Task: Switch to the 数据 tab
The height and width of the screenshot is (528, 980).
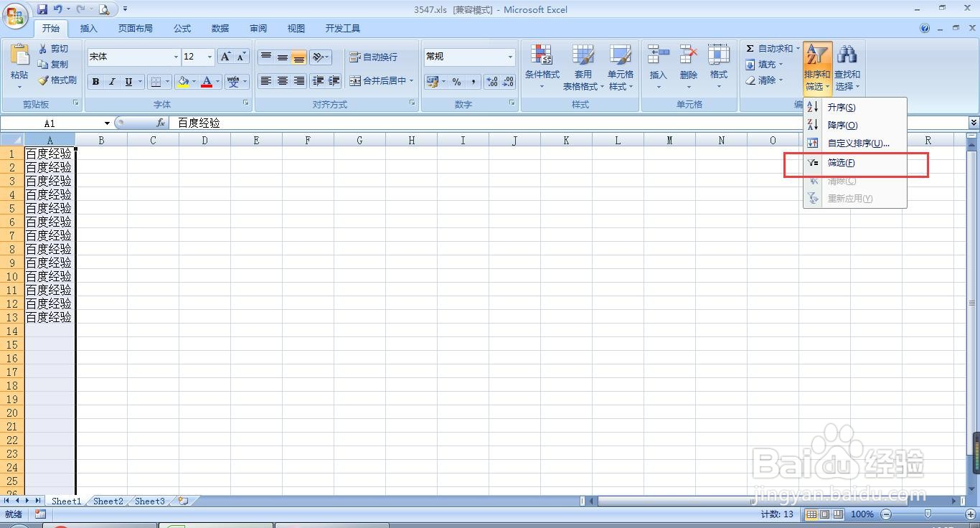Action: 220,29
